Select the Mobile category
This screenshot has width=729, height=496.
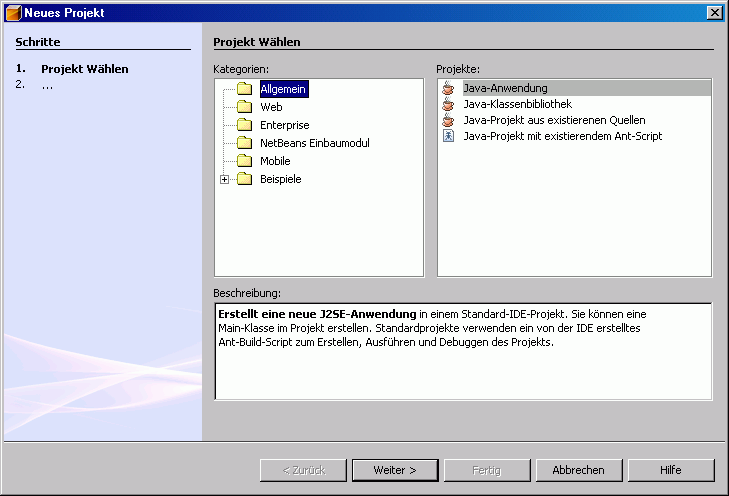(x=275, y=161)
